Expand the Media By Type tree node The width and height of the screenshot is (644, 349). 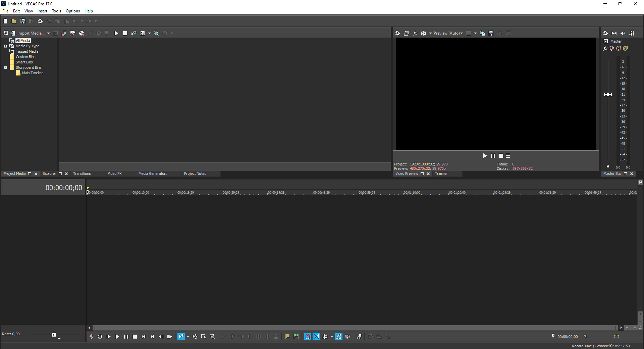[5, 46]
